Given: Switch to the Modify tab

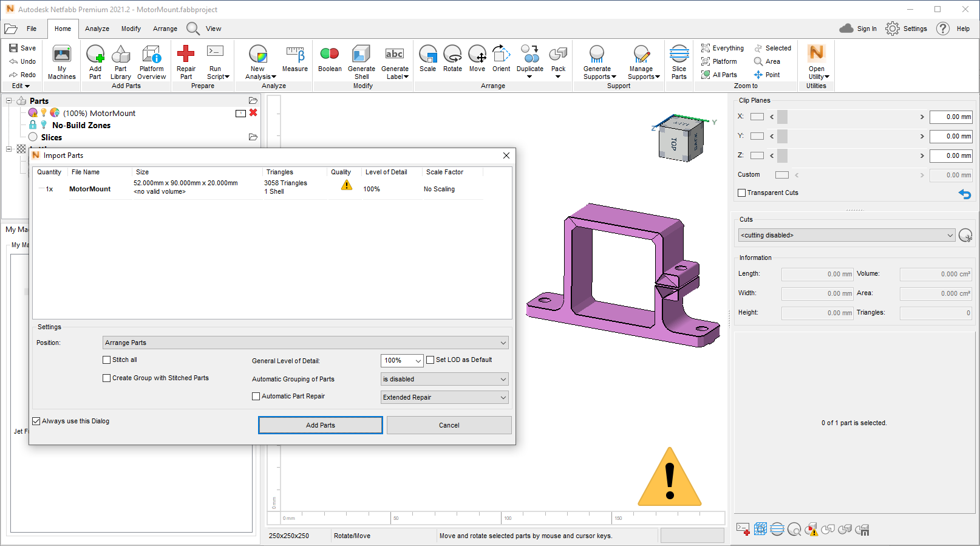Looking at the screenshot, I should point(131,29).
